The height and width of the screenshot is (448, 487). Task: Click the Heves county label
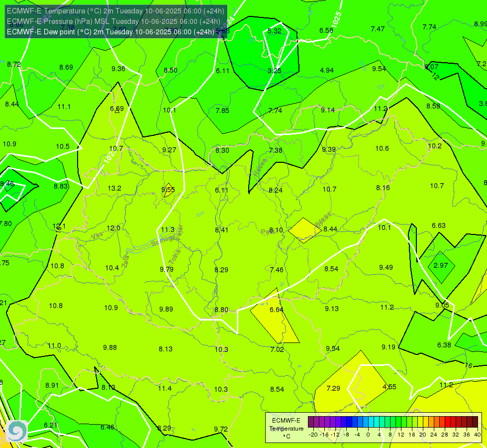[x=260, y=168]
